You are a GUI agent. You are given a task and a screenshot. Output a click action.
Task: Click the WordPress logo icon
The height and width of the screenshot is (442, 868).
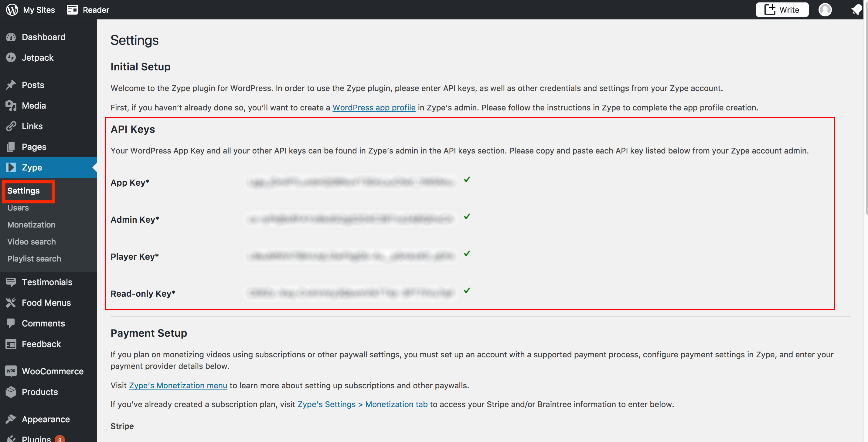(12, 9)
